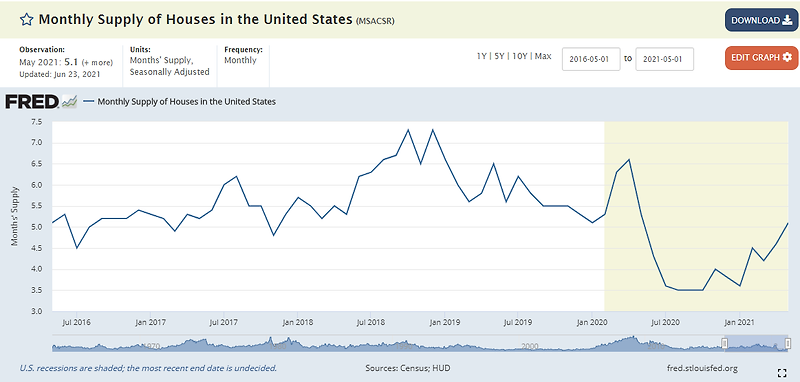Click the overview timeline mini chart
Screen dimensions: 800x382
(421, 343)
